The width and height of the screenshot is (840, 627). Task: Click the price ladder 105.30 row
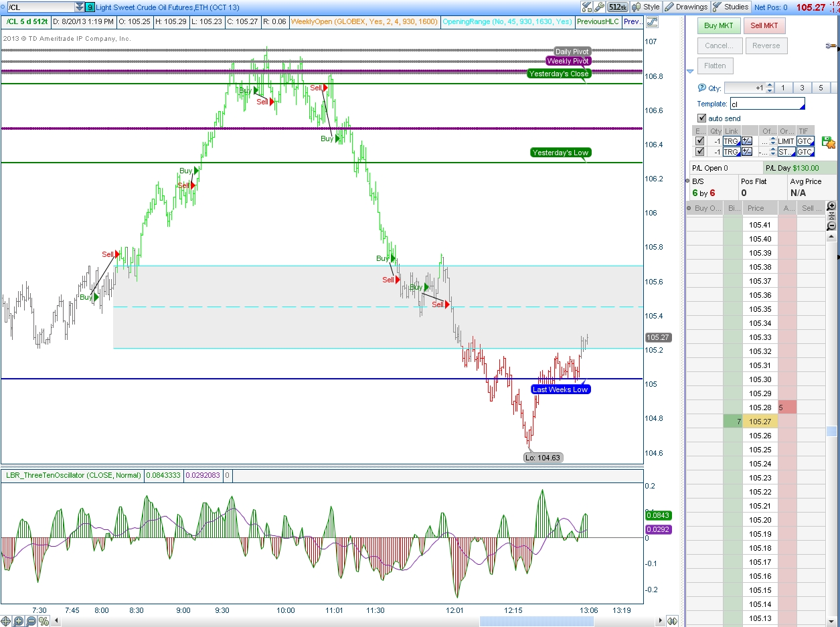coord(760,379)
